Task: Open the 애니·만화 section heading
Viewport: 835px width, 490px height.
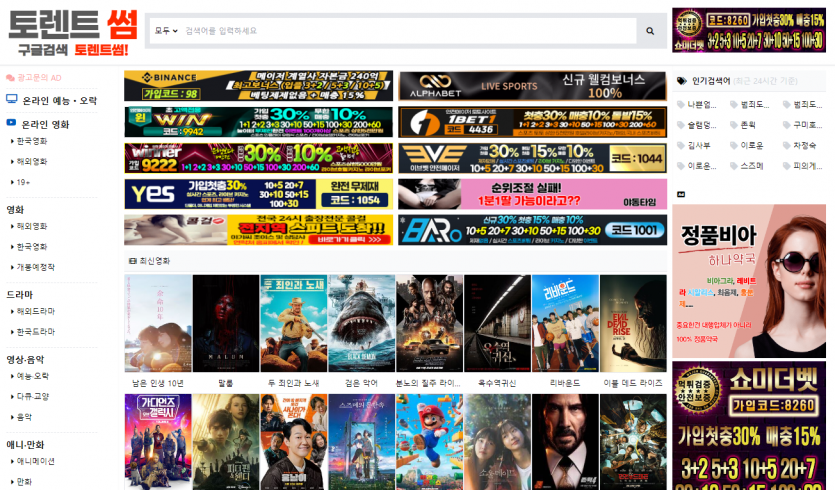Action: (25, 445)
